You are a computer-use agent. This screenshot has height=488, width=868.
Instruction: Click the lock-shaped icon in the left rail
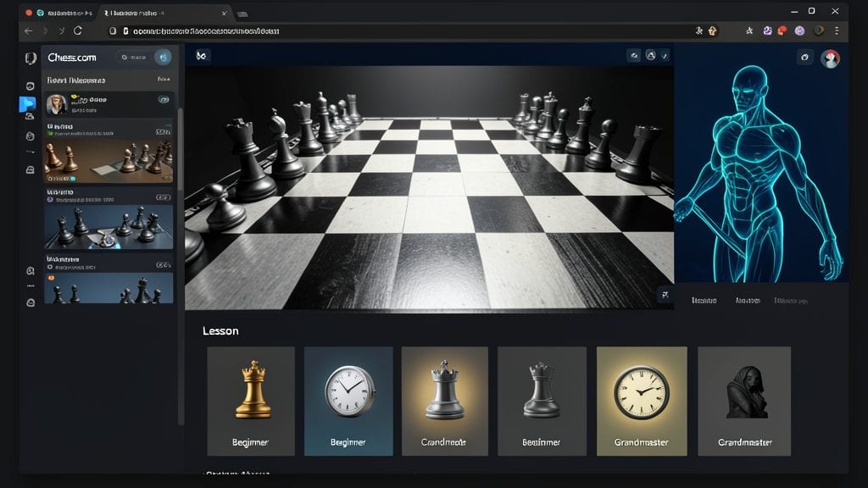31,169
